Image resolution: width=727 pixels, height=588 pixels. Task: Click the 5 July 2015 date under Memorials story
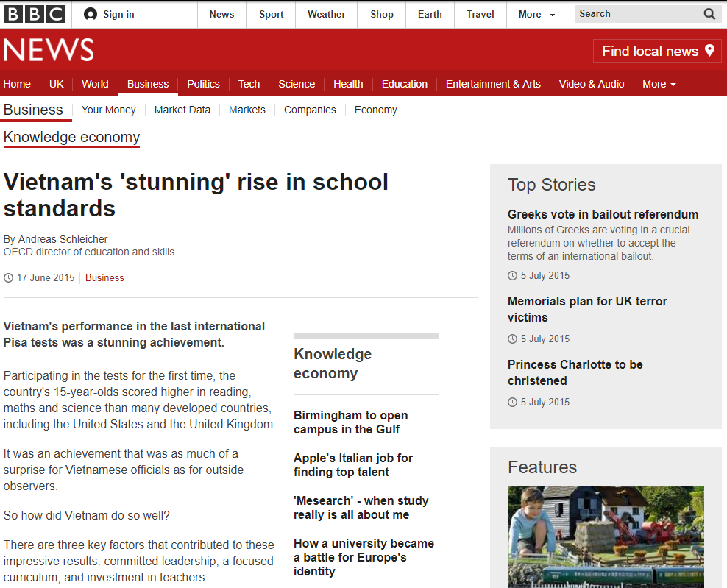545,339
